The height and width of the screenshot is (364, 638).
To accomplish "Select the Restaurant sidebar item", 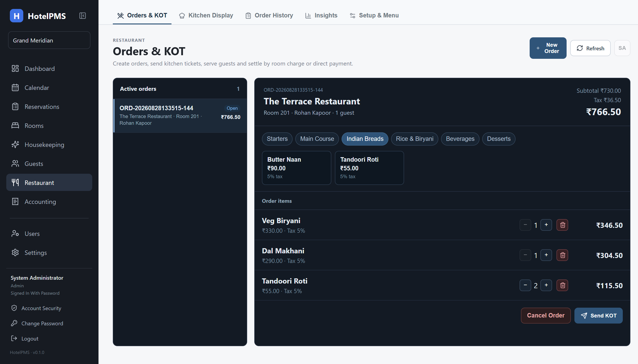I will (49, 182).
